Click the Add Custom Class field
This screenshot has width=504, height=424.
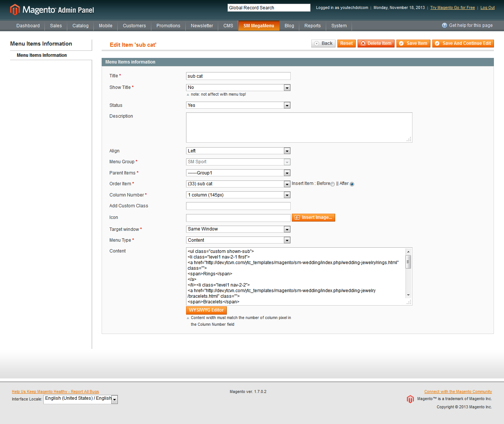[x=238, y=206]
